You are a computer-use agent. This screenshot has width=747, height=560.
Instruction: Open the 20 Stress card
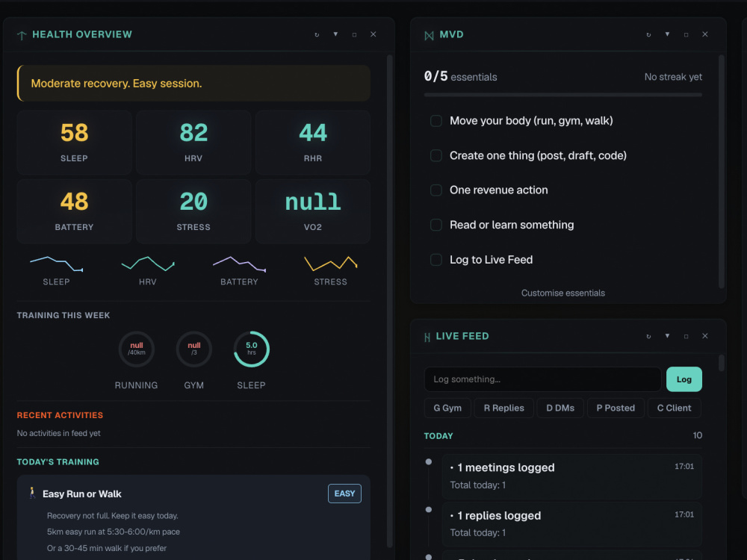(193, 211)
